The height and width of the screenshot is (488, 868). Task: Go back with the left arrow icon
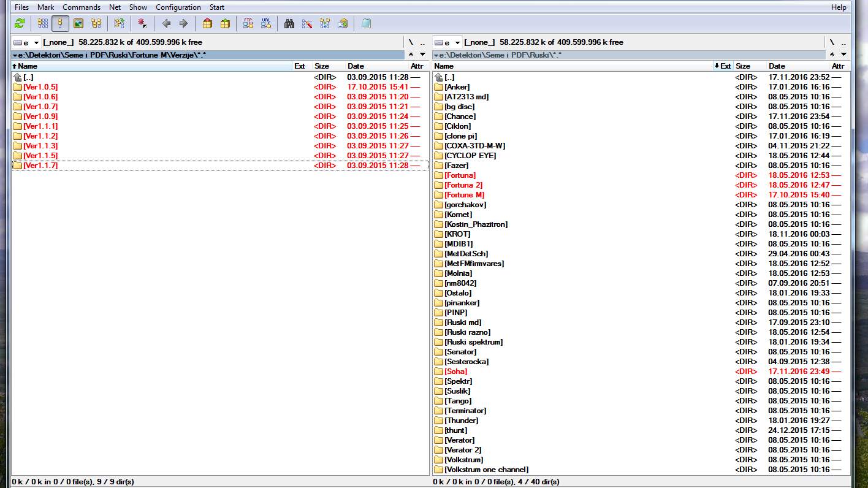click(x=166, y=23)
